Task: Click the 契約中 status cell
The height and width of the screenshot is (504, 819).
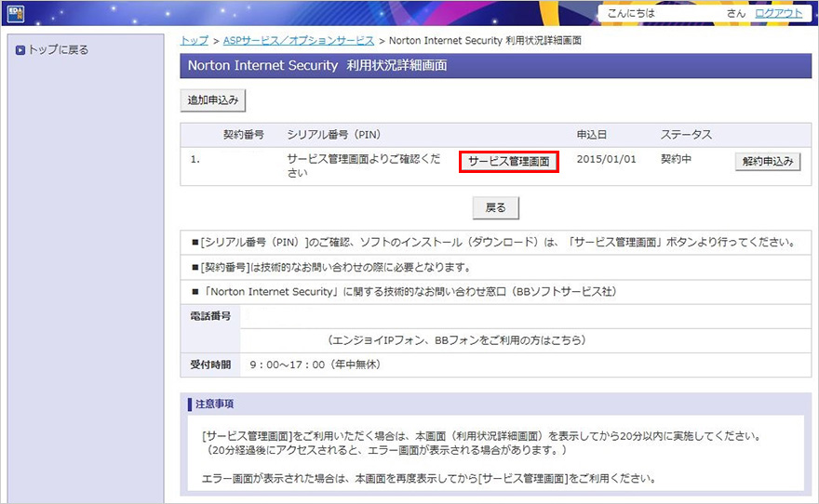Action: pos(676,159)
